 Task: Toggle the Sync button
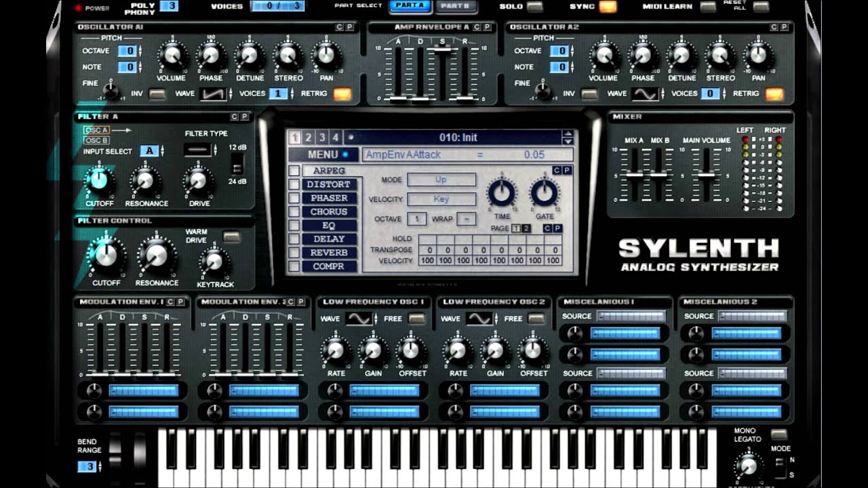tap(608, 7)
